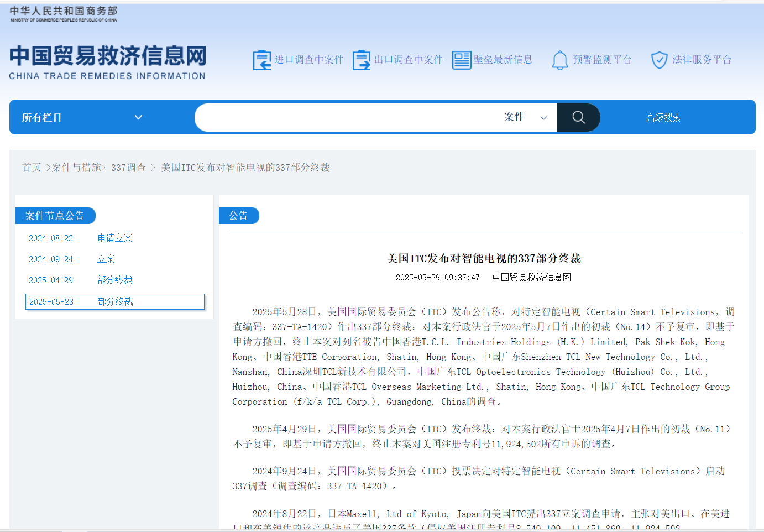Click the source text 中国贸易救济信息网 under title
Screen dimensions: 764x532
[532, 277]
